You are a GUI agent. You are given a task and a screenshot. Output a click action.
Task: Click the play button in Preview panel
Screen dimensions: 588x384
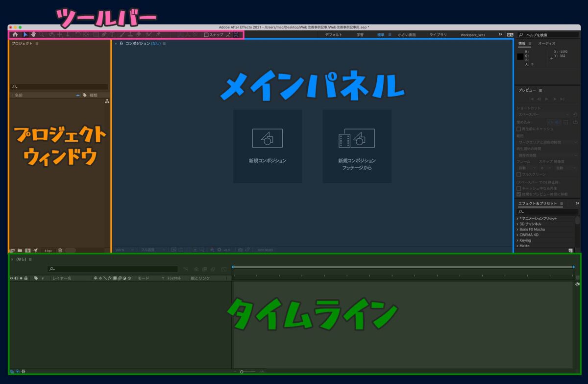coord(547,99)
